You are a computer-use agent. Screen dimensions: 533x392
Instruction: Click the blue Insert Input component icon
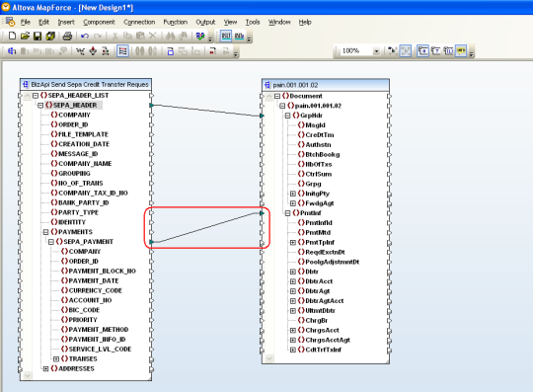(171, 51)
